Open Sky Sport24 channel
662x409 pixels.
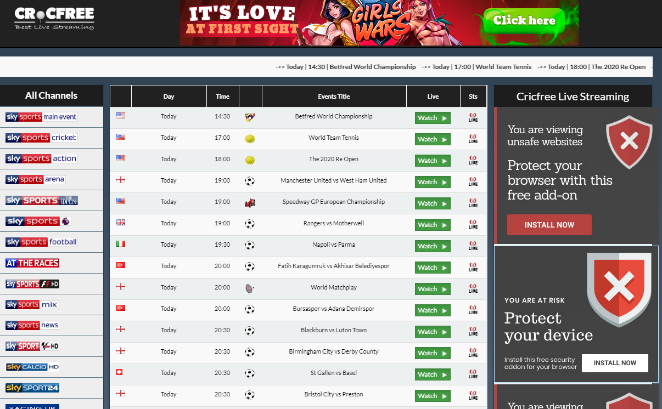click(x=33, y=387)
